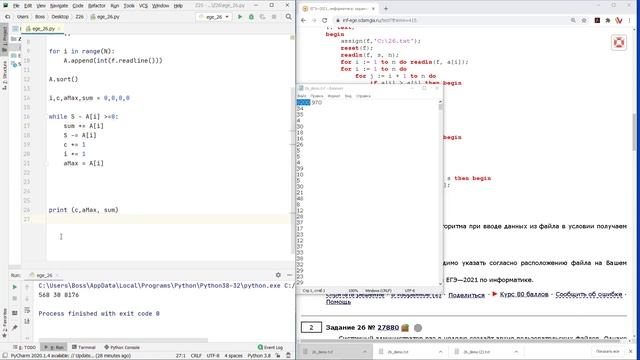Toggle the Favorites side panel tab

4,322
